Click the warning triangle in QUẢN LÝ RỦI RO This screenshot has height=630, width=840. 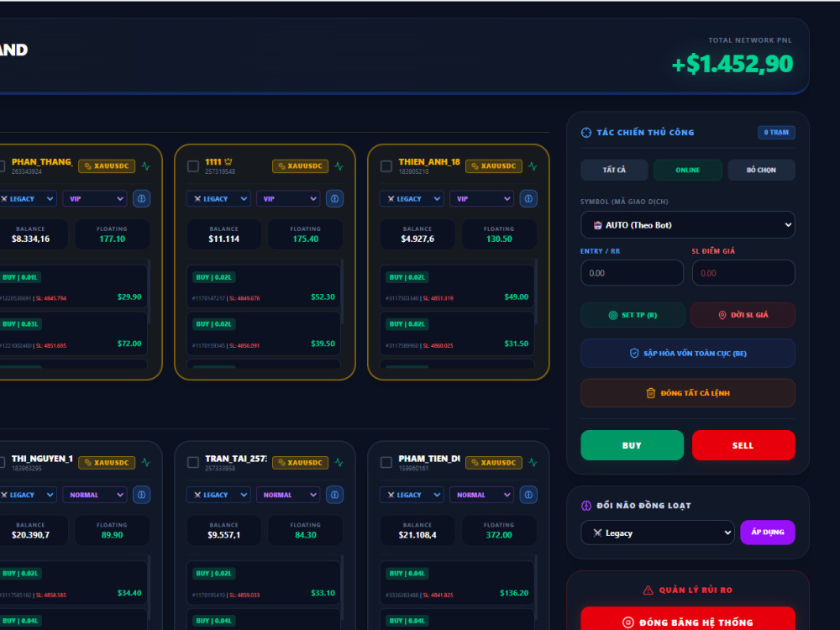(648, 590)
